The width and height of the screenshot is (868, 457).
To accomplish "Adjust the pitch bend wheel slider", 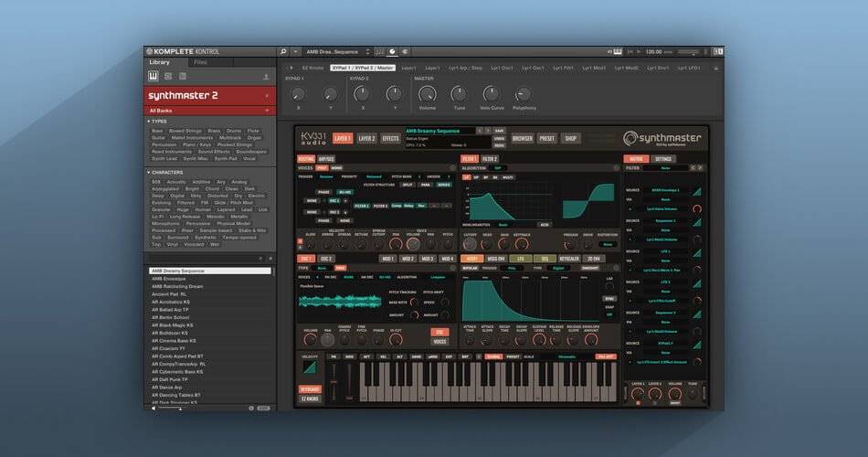I will [x=333, y=382].
